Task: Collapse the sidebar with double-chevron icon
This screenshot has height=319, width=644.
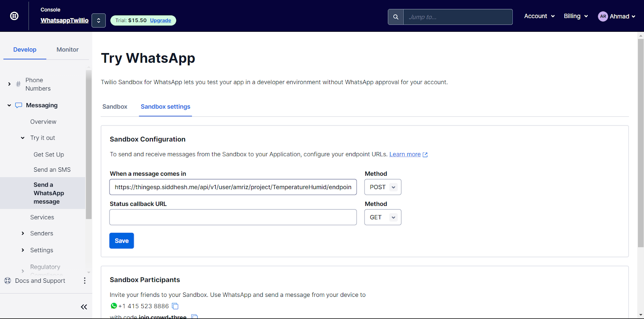Action: pyautogui.click(x=84, y=307)
